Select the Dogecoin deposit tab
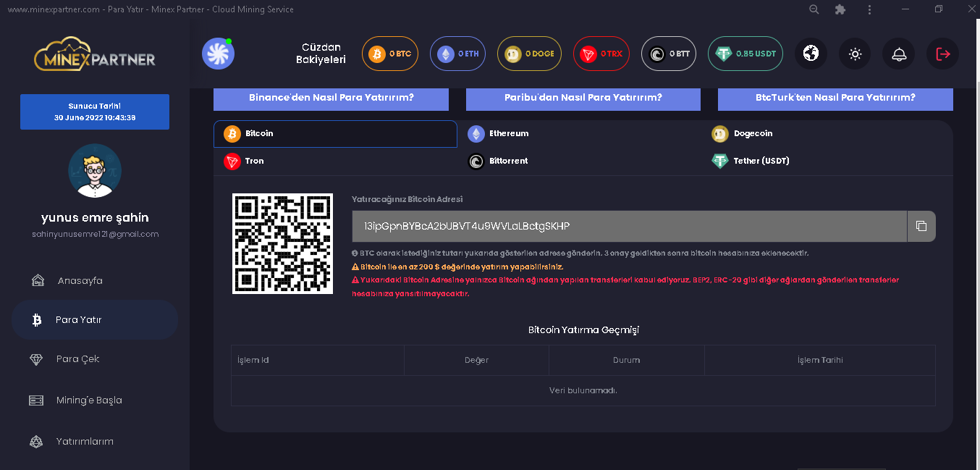 753,133
